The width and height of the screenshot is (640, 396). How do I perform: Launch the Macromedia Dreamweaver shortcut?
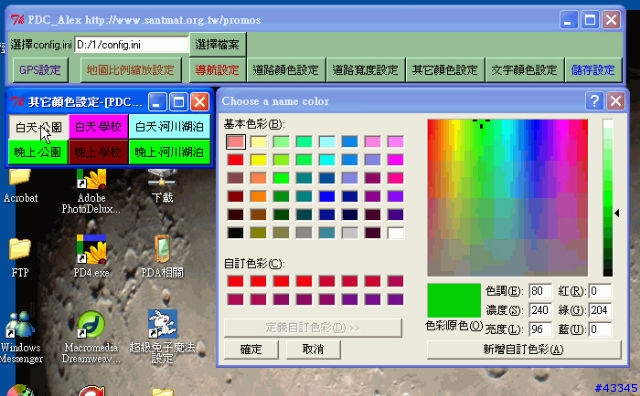pyautogui.click(x=91, y=337)
